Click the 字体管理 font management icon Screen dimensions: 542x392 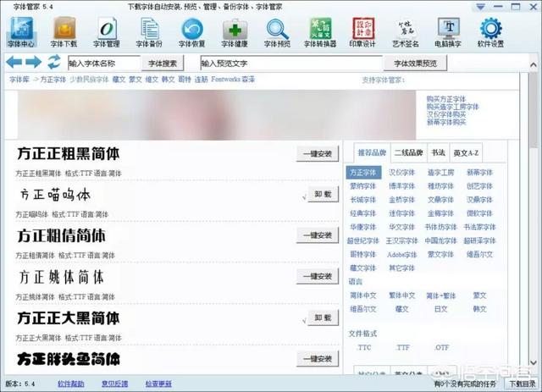pos(107,32)
